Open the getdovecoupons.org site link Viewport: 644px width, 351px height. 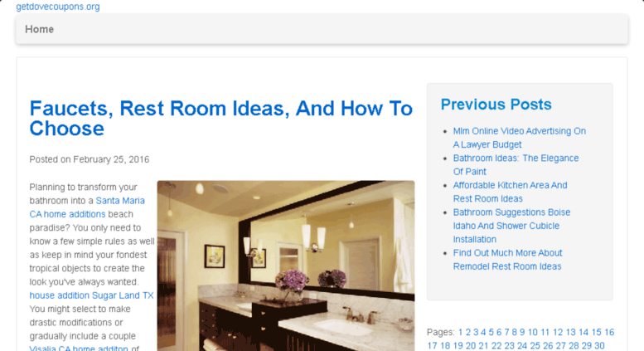57,7
